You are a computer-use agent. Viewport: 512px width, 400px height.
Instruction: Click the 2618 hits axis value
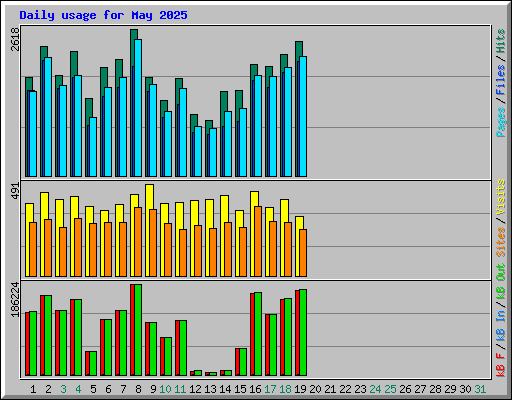(x=15, y=39)
